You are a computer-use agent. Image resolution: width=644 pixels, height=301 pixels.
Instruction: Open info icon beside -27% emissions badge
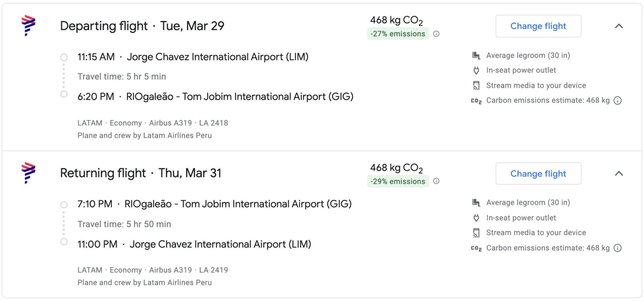pos(436,34)
